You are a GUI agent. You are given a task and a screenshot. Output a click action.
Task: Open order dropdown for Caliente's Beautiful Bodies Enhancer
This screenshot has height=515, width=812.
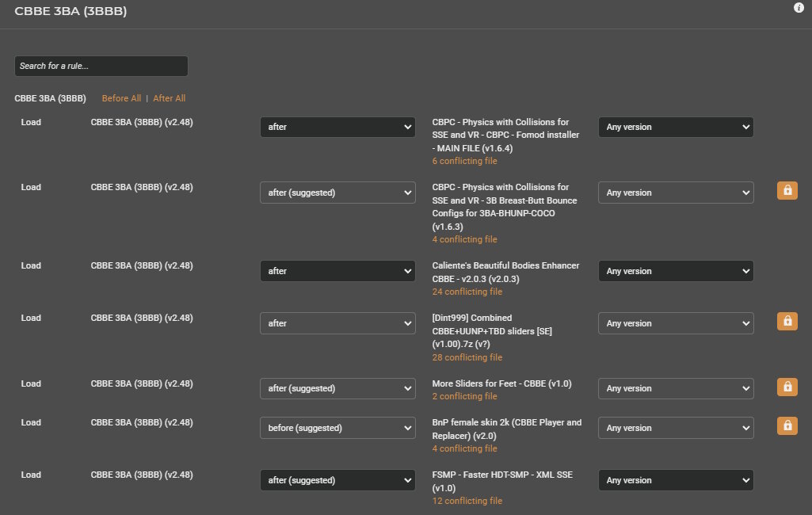coord(337,271)
